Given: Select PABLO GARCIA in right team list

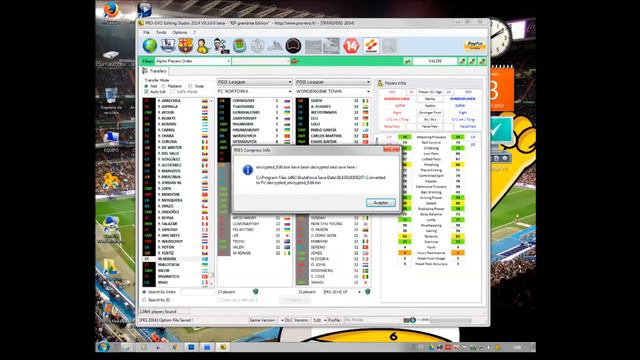Looking at the screenshot, I should point(323,130).
